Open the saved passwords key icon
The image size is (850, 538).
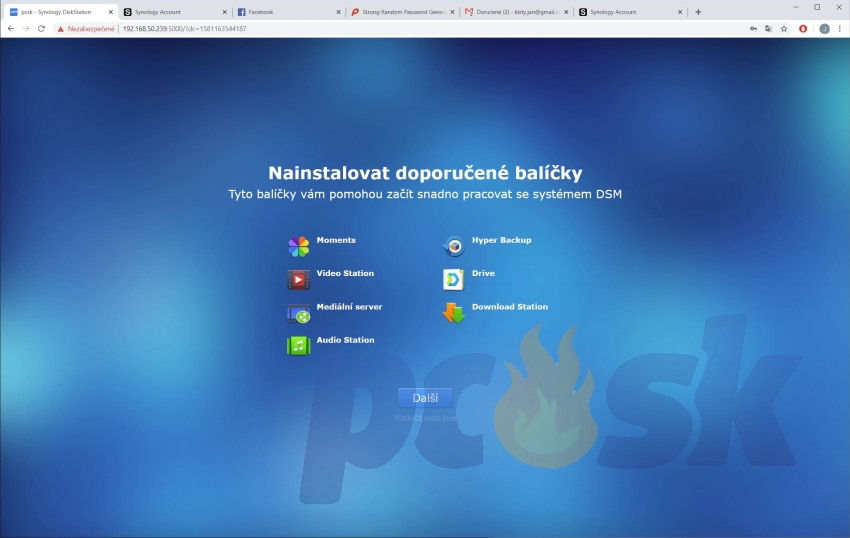click(754, 29)
